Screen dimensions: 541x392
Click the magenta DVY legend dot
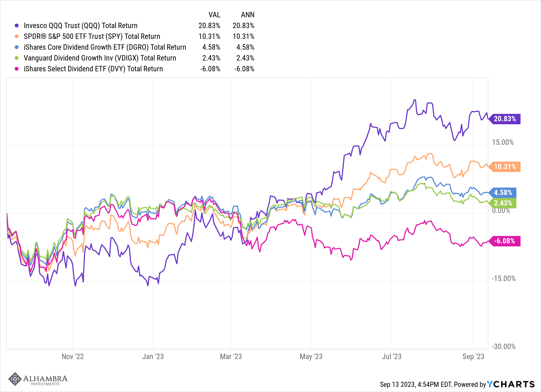coord(17,69)
